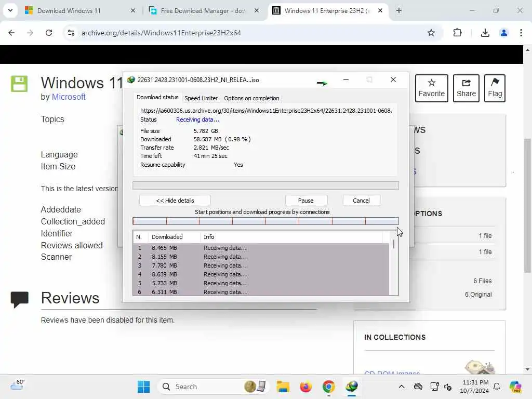The width and height of the screenshot is (532, 399).
Task: Open Chrome from the taskbar
Action: pos(328,387)
